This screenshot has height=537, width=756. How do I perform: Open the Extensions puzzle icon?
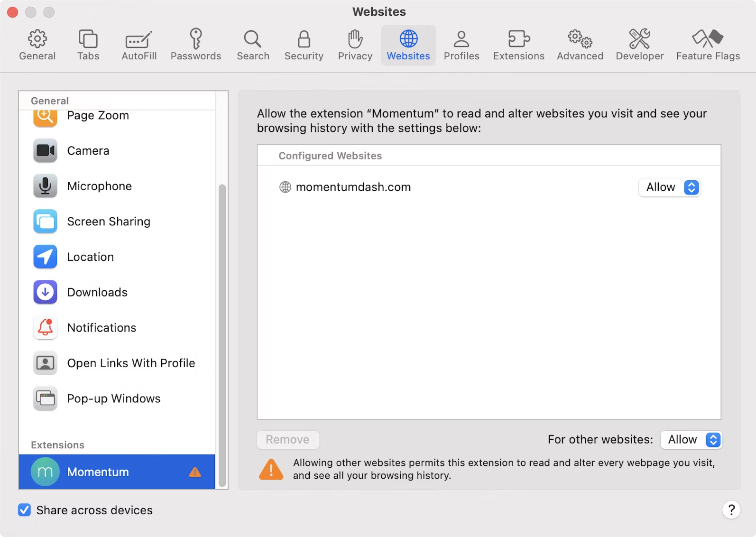519,39
